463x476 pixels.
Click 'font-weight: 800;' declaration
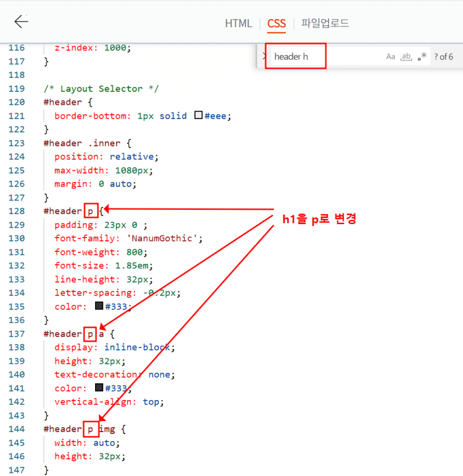pos(101,253)
